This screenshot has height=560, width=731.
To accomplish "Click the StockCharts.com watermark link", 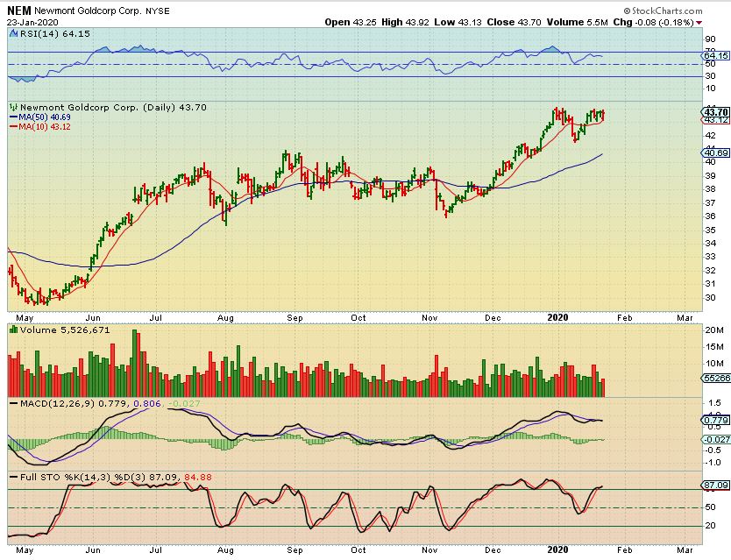I will (x=663, y=11).
